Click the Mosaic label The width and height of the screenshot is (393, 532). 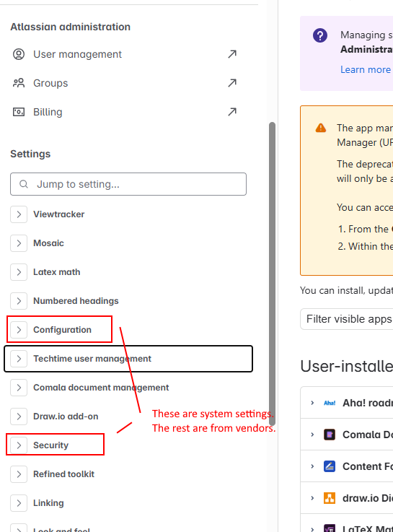(48, 243)
